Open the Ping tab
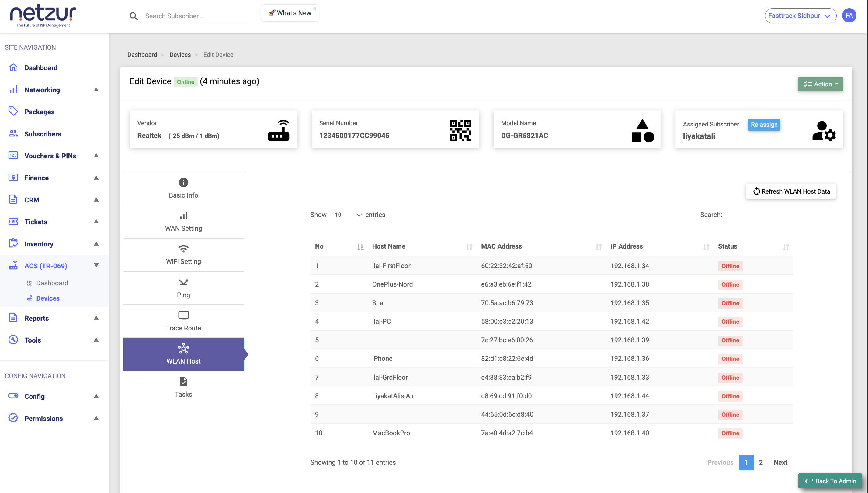This screenshot has height=493, width=868. pyautogui.click(x=183, y=288)
